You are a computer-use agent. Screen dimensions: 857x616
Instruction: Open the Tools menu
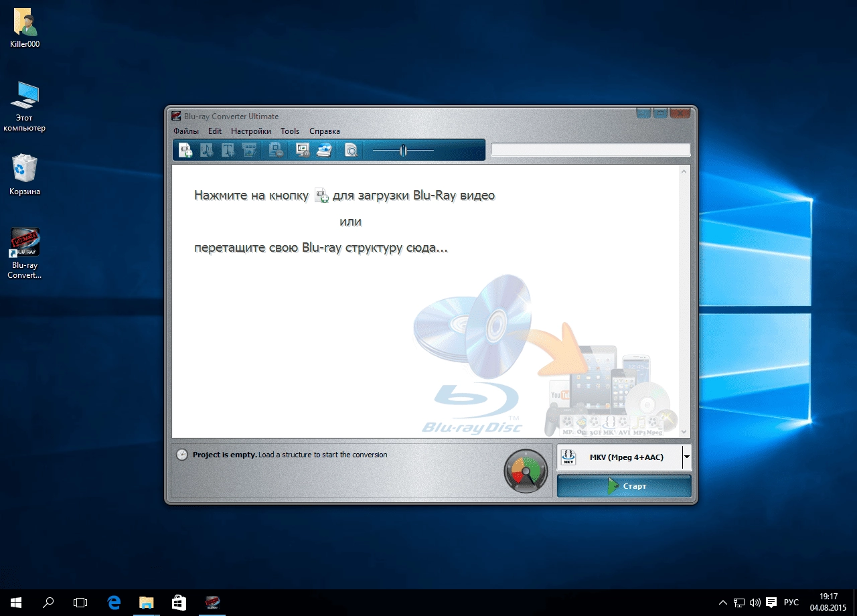pos(290,131)
